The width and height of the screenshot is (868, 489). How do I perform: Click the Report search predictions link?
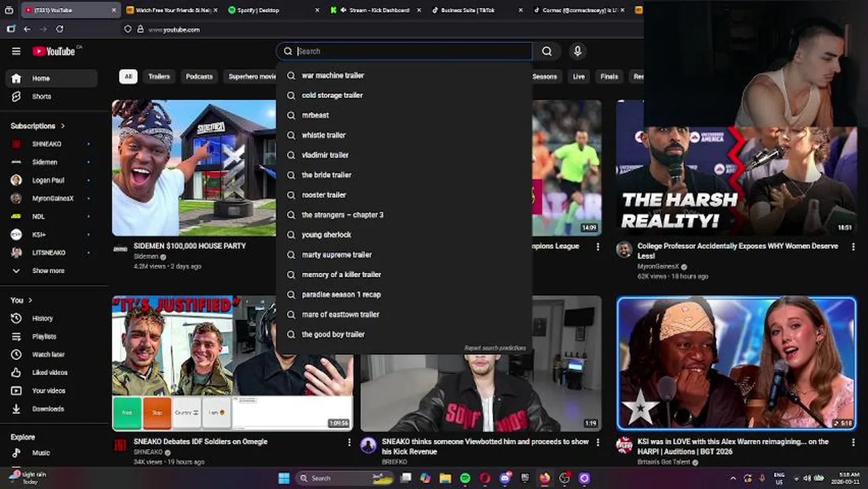click(x=495, y=348)
